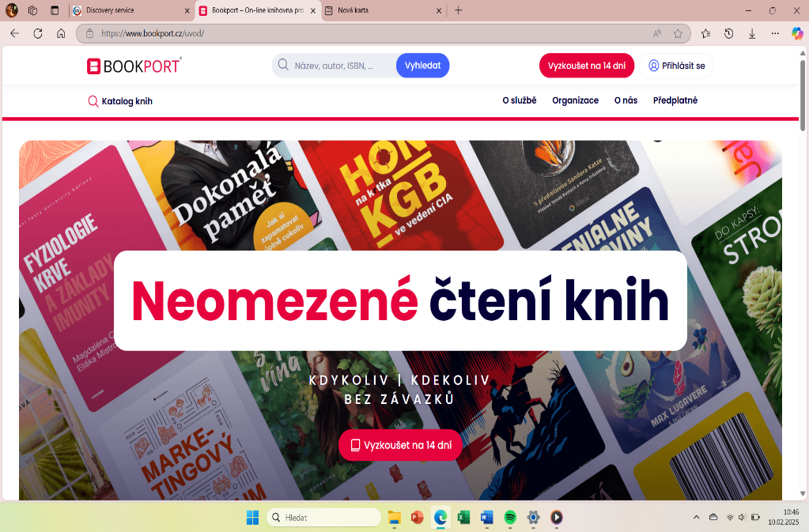Viewport: 809px width, 532px height.
Task: Open the O službě menu item
Action: coord(519,100)
